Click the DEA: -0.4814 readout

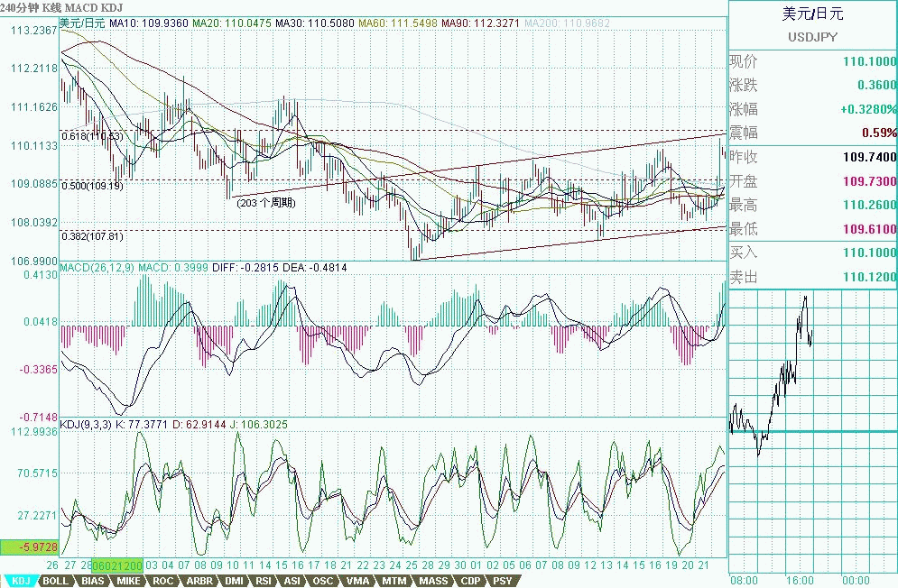coord(314,267)
